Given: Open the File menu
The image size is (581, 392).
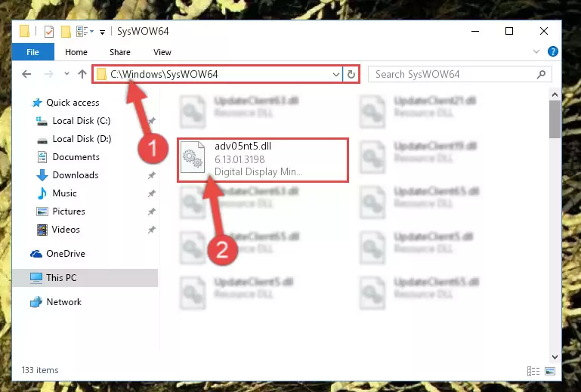Looking at the screenshot, I should click(33, 52).
